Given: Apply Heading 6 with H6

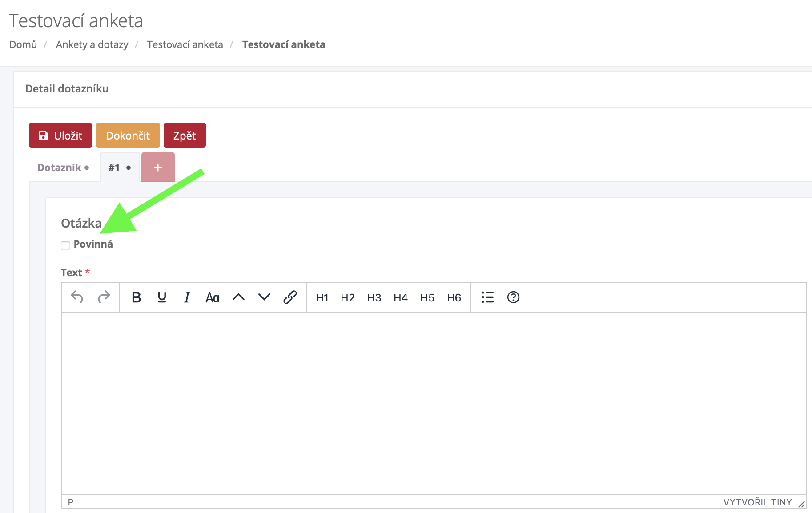Looking at the screenshot, I should pos(454,297).
